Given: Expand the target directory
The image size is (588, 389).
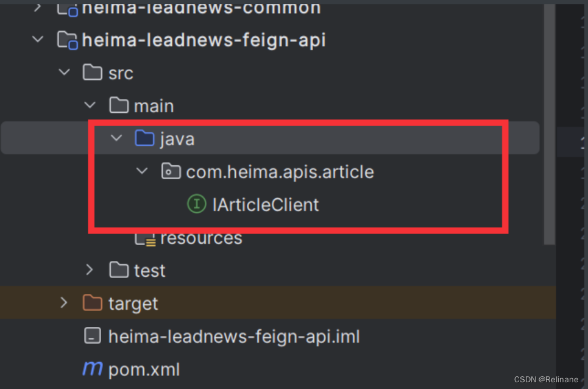Looking at the screenshot, I should point(64,303).
